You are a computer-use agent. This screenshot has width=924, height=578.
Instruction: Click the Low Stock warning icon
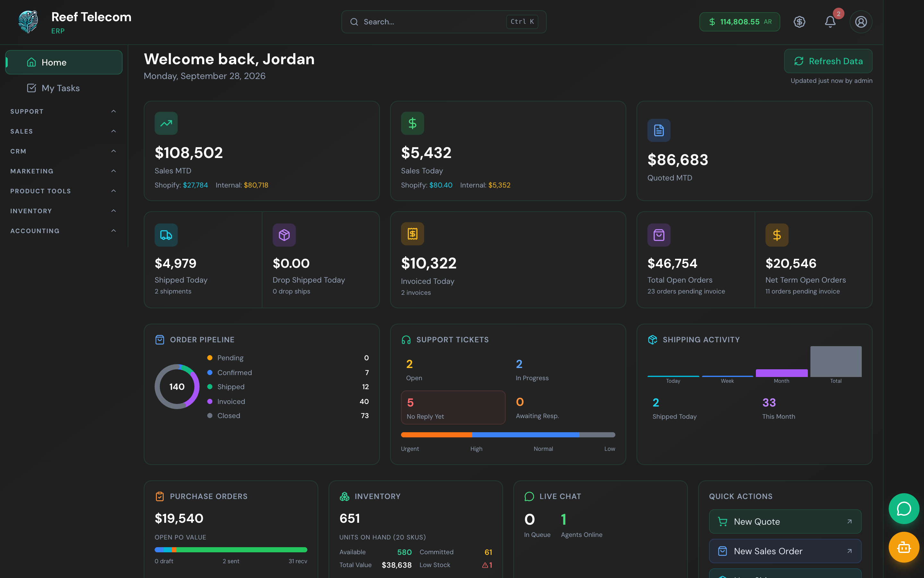(x=484, y=565)
